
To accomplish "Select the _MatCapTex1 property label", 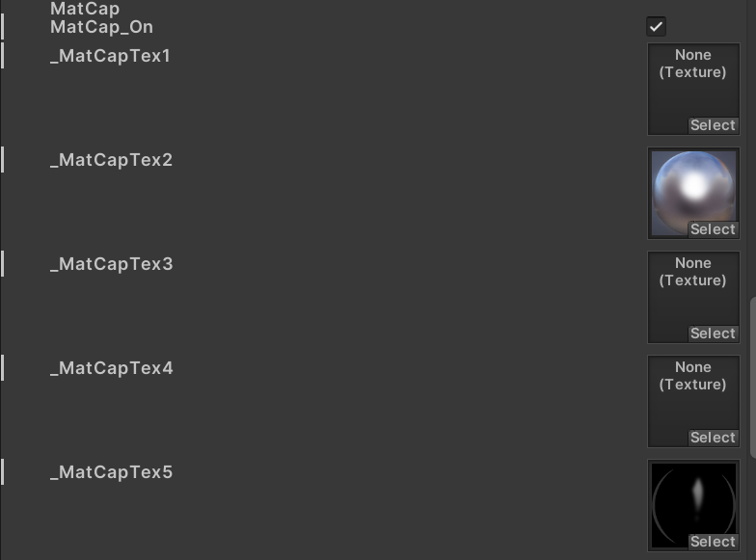I will (110, 56).
